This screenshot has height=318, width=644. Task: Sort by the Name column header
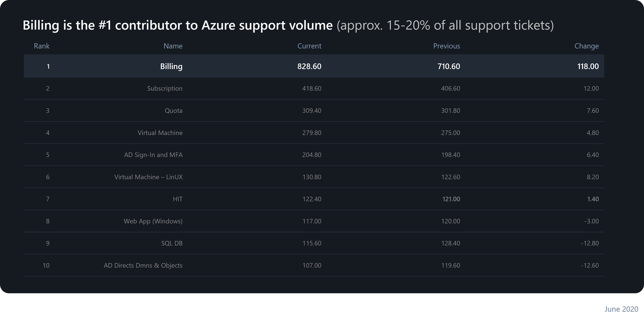(x=173, y=46)
